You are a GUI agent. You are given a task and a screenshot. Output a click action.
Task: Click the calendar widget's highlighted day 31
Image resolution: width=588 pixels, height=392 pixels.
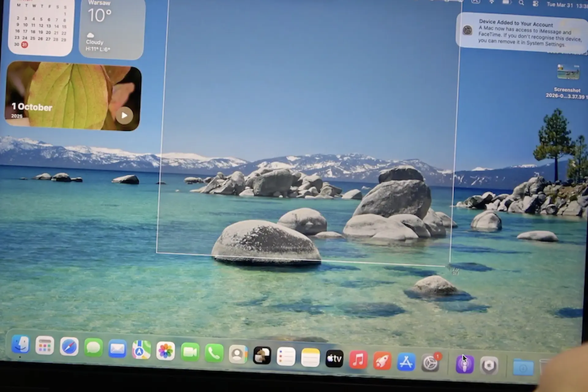coord(24,45)
